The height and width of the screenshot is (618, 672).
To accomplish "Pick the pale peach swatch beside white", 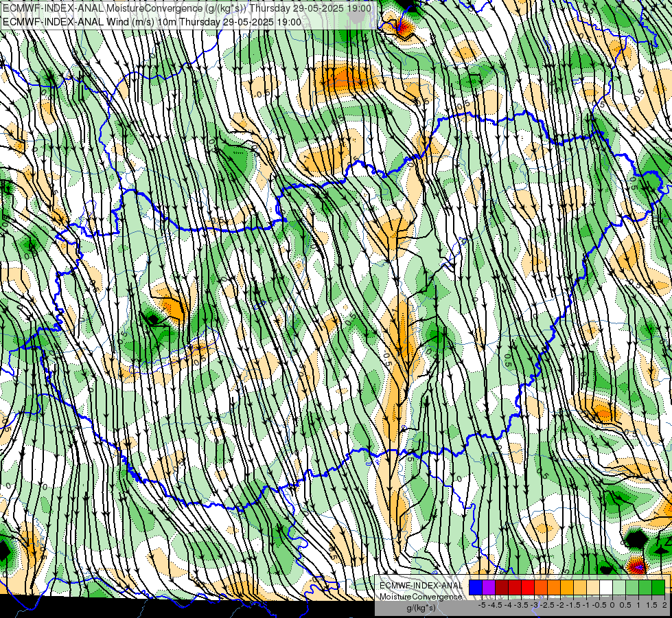I will pos(592,587).
